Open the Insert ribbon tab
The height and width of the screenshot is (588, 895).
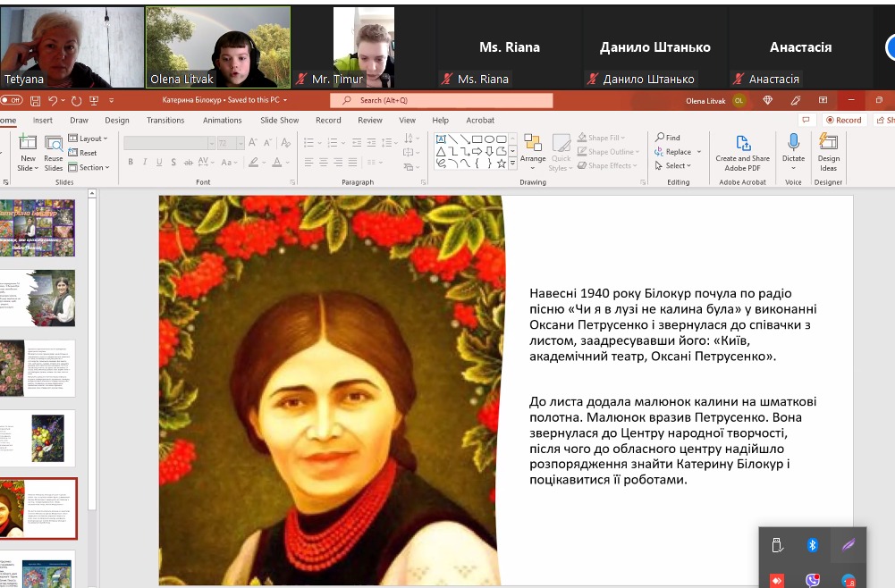pyautogui.click(x=43, y=121)
